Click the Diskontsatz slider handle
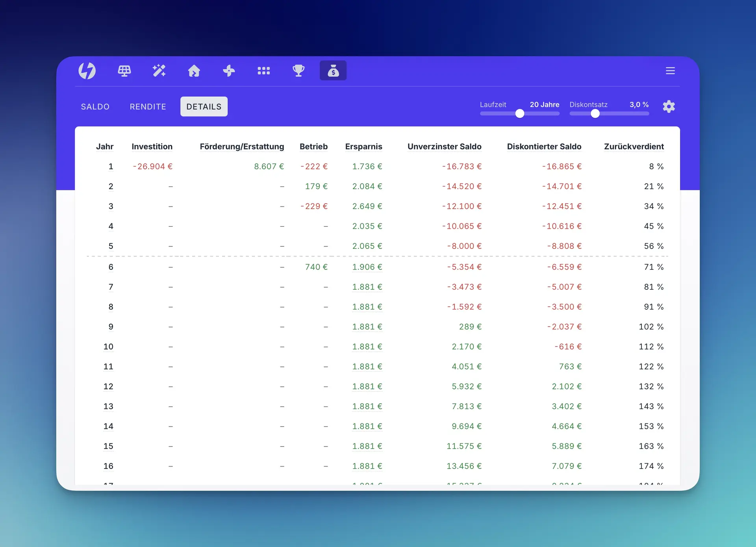This screenshot has height=547, width=756. (595, 114)
